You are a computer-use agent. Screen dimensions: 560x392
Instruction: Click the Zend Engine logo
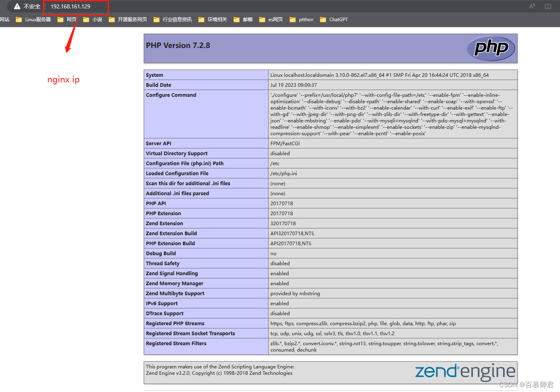click(x=465, y=372)
